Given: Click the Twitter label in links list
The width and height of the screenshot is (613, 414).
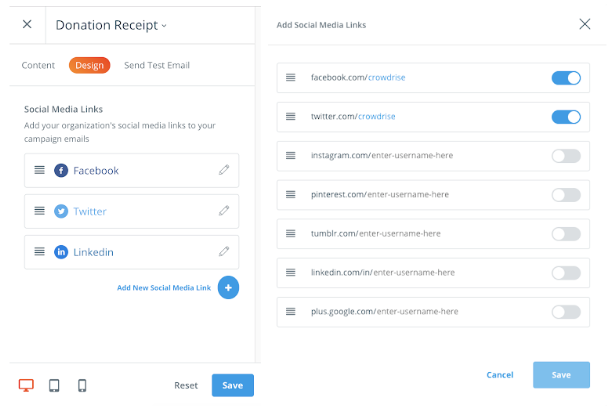Looking at the screenshot, I should coord(90,211).
